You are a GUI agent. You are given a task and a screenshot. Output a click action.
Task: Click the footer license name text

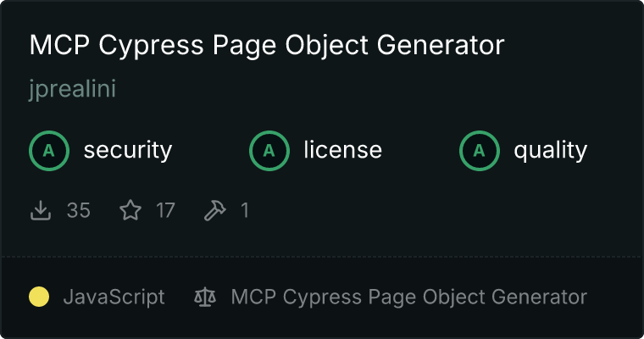click(409, 297)
